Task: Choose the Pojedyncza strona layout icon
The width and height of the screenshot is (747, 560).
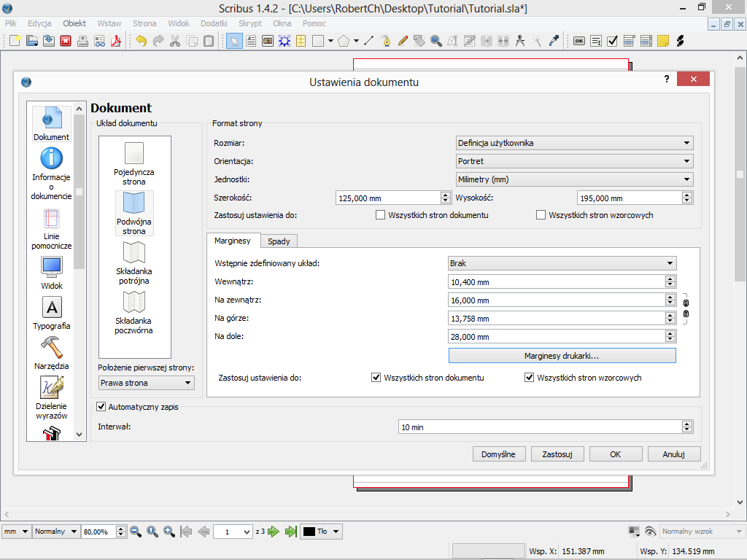Action: [134, 154]
